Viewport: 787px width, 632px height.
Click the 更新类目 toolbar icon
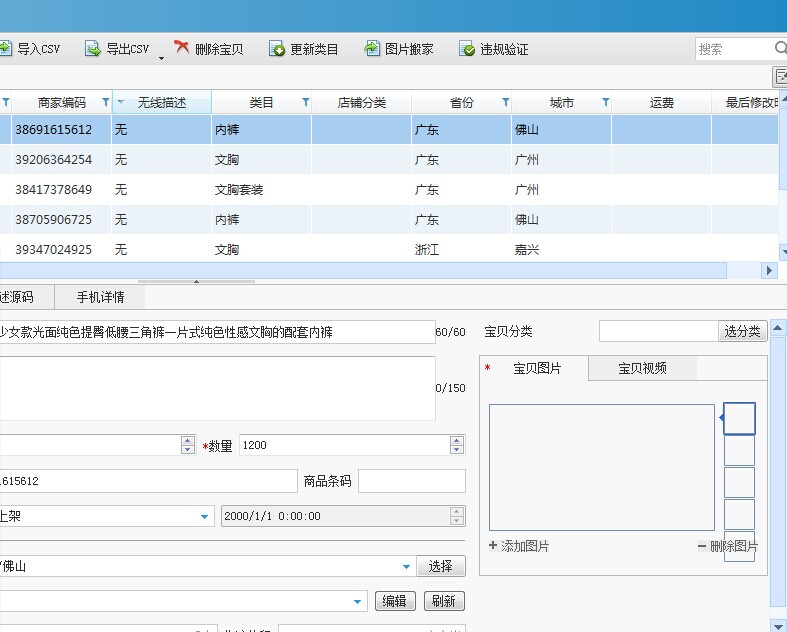[x=277, y=49]
